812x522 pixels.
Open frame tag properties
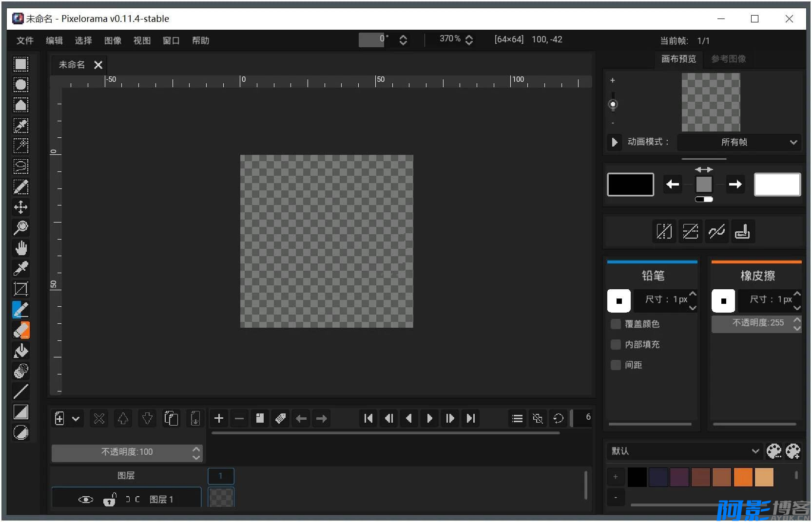(280, 418)
